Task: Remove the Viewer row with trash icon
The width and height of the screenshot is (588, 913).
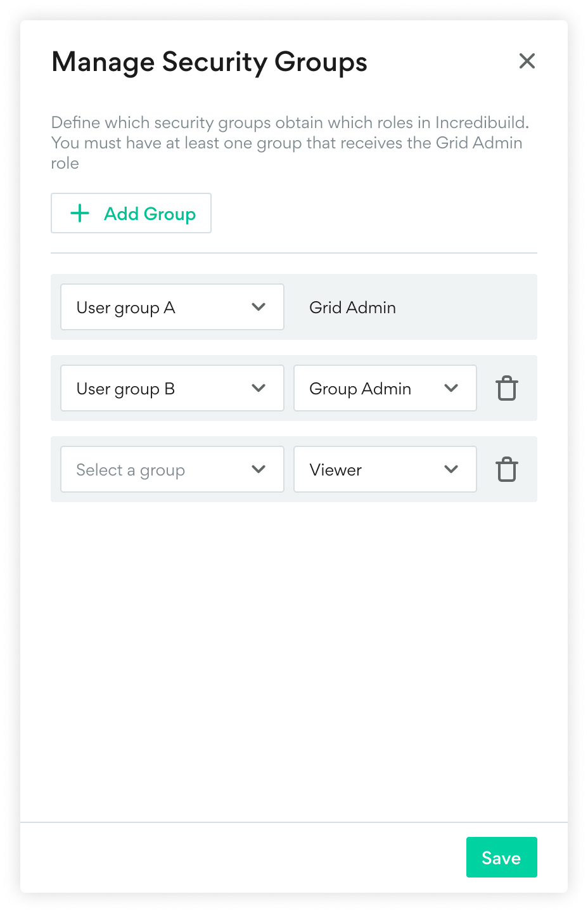Action: click(x=507, y=469)
